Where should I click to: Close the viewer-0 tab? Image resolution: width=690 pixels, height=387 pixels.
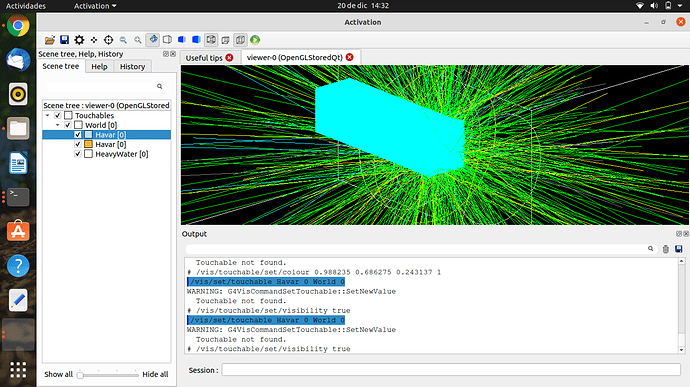(x=349, y=57)
